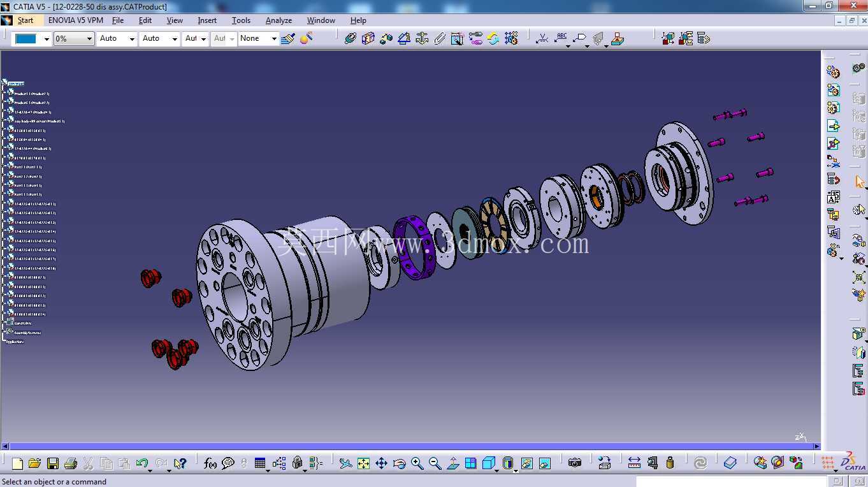Viewport: 868px width, 487px height.
Task: Click the paperclip icon in the top toolbar
Action: [440, 39]
